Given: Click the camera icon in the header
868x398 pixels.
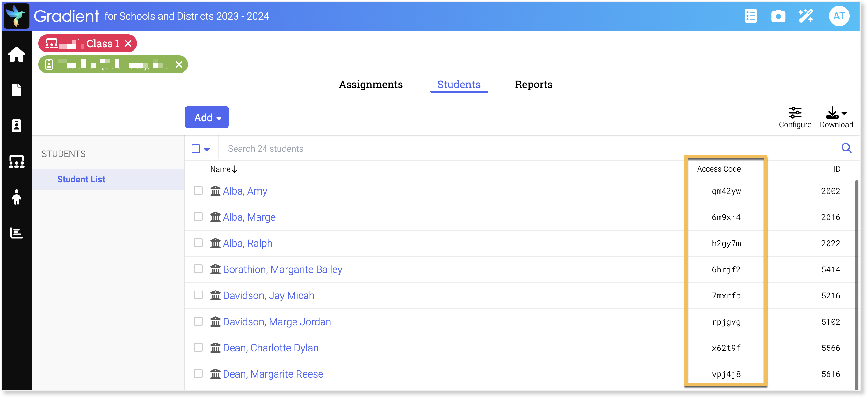Looking at the screenshot, I should coord(778,16).
